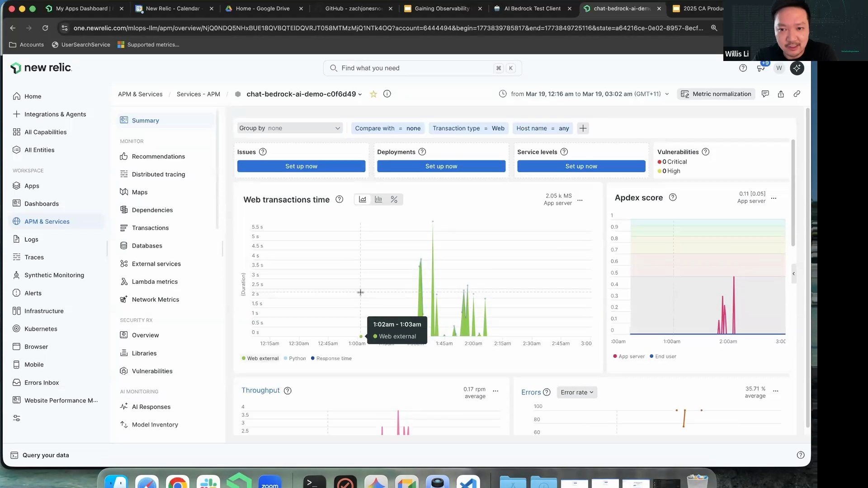Open the share icon in the header
This screenshot has width=868, height=488.
pyautogui.click(x=781, y=94)
